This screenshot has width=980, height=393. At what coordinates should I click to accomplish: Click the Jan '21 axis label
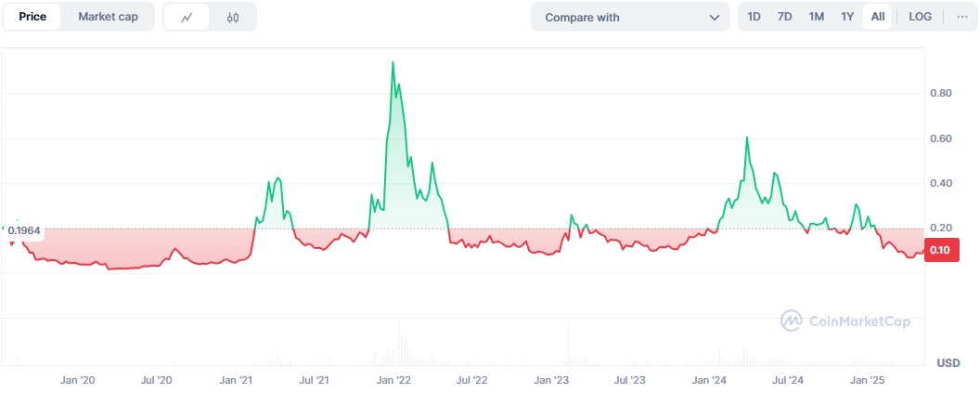pos(237,380)
